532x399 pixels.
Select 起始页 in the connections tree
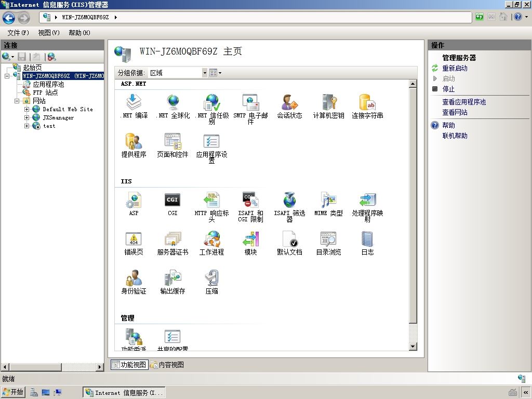(x=32, y=68)
